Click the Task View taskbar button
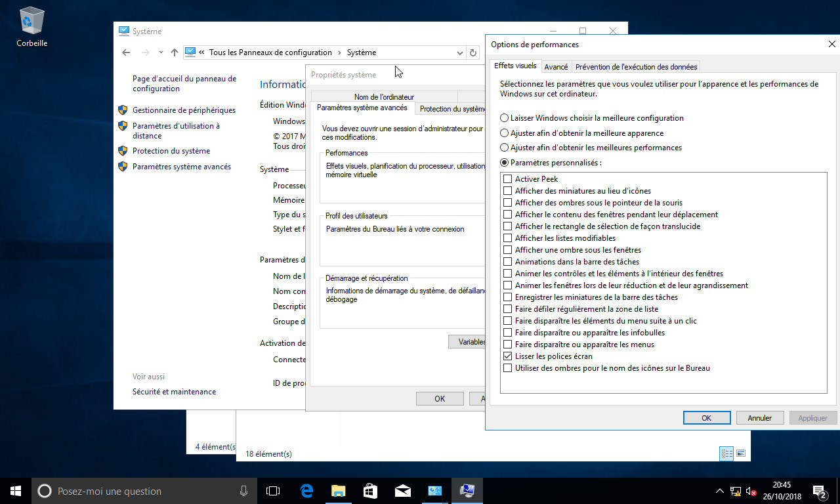 (x=273, y=491)
